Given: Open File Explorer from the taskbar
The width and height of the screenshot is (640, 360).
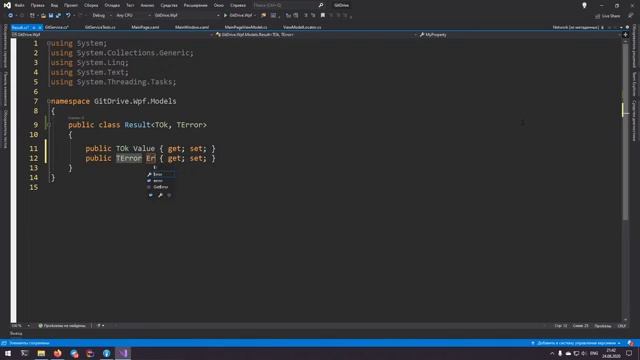Looking at the screenshot, I should coord(41,353).
